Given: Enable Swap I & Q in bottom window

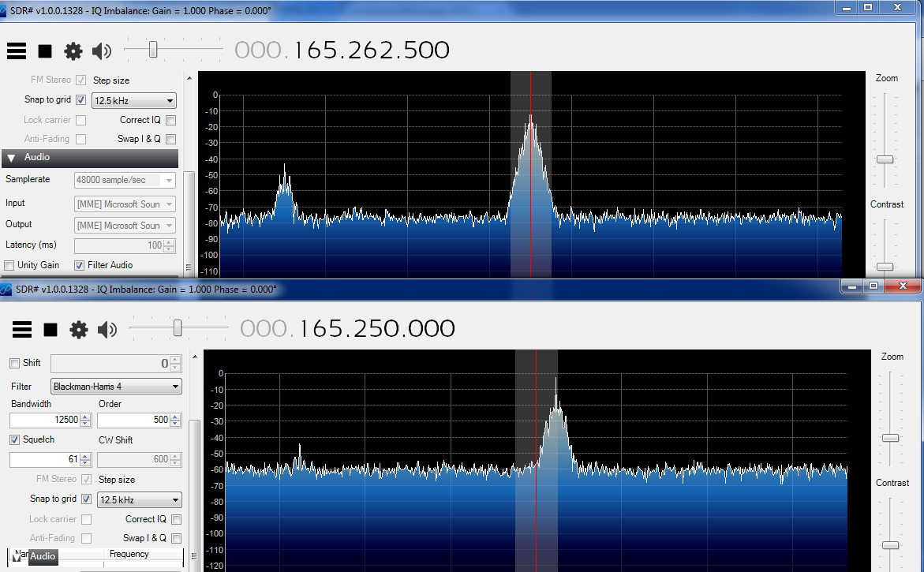Looking at the screenshot, I should 176,538.
